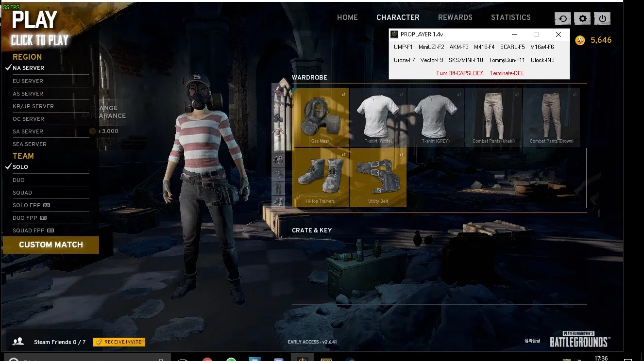Open the wardrobe mask category slot
This screenshot has height=361, width=644.
click(278, 118)
